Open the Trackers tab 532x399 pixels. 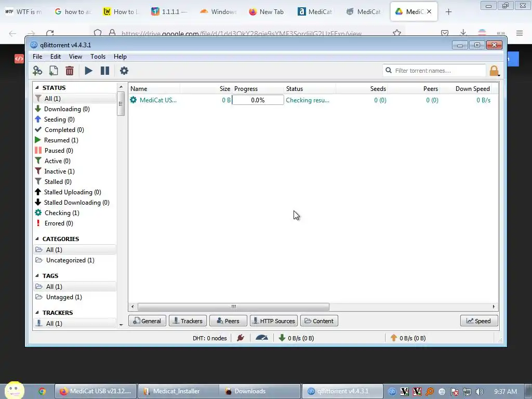coord(188,321)
